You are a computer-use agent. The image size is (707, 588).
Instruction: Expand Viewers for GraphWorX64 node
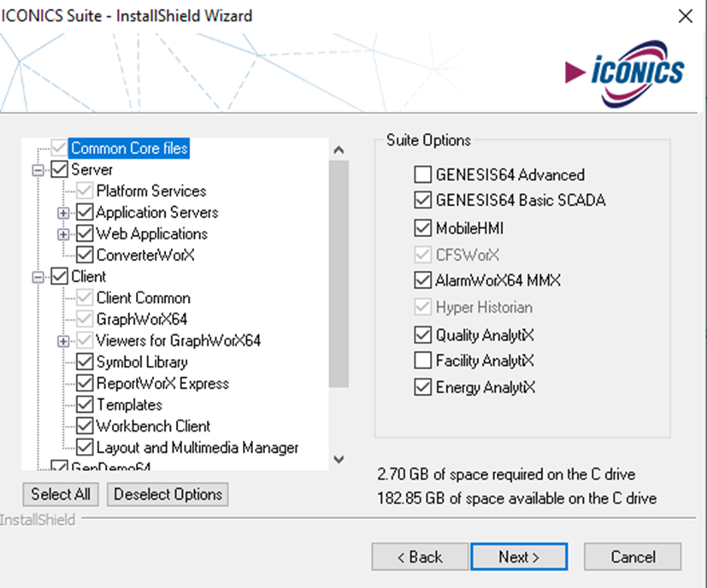(x=63, y=341)
